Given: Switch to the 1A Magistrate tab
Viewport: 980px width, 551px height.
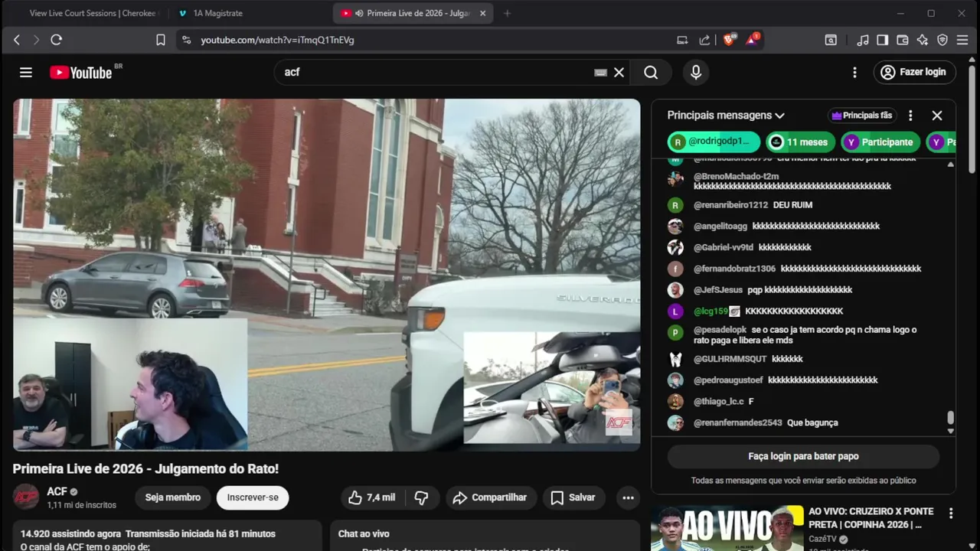Looking at the screenshot, I should (217, 13).
